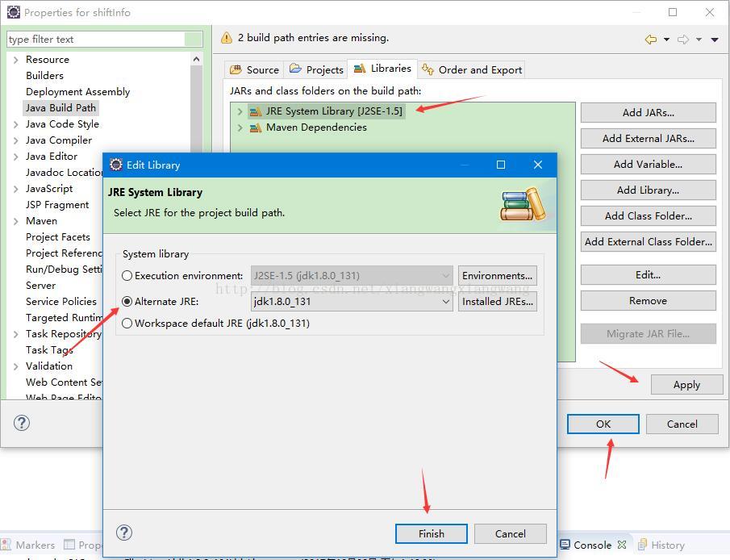Open the Alternate JRE jdk1.8.0_131 dropdown

coord(352,302)
